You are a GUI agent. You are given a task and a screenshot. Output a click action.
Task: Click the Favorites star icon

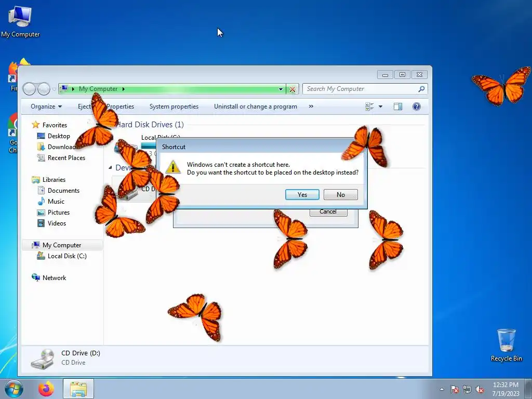coord(36,125)
